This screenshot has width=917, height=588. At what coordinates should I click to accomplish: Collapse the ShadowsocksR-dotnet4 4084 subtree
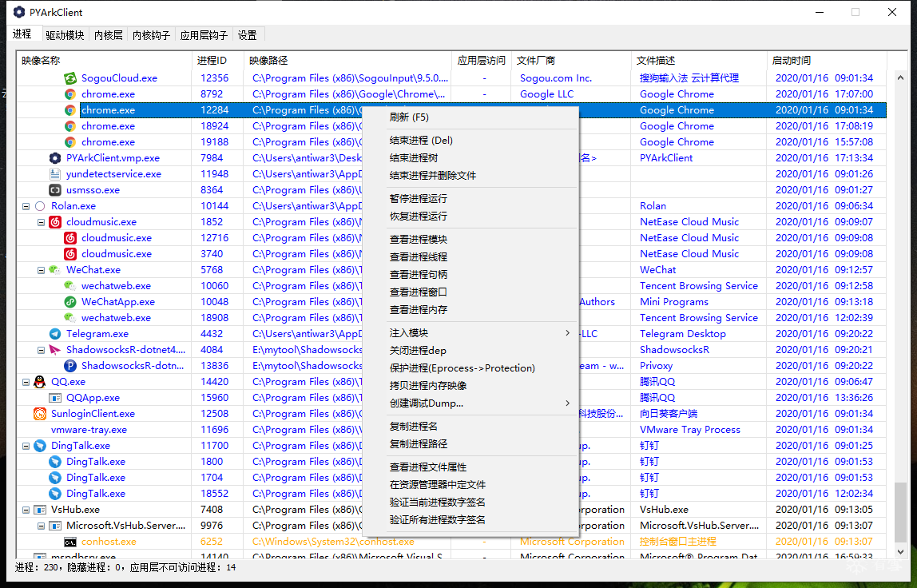(41, 350)
